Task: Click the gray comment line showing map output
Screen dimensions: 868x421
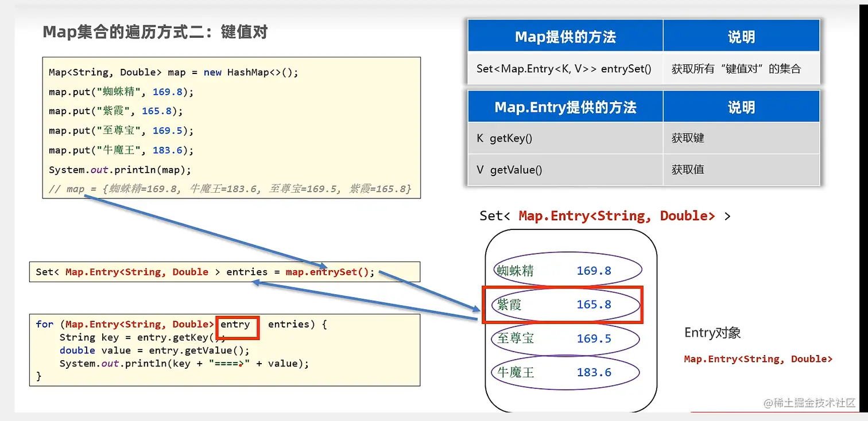Action: (230, 189)
